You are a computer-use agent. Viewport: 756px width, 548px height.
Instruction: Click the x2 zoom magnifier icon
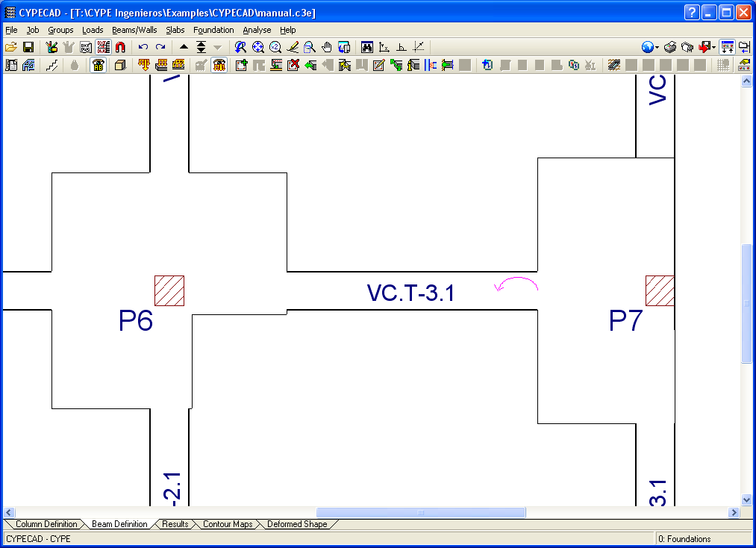(x=275, y=47)
